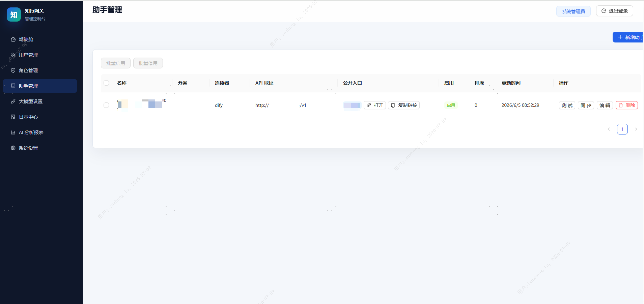Click the 助手管理 sidebar icon
Image resolution: width=644 pixels, height=304 pixels.
13,86
